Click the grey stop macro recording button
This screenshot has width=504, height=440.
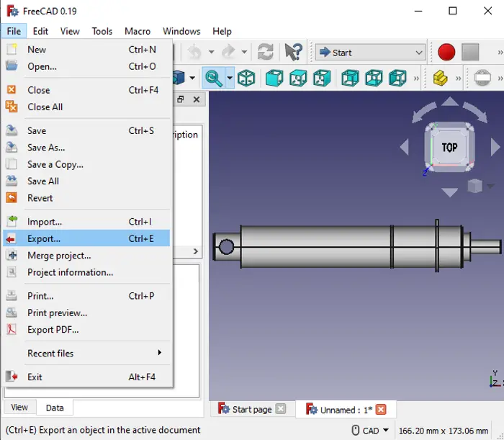[470, 52]
